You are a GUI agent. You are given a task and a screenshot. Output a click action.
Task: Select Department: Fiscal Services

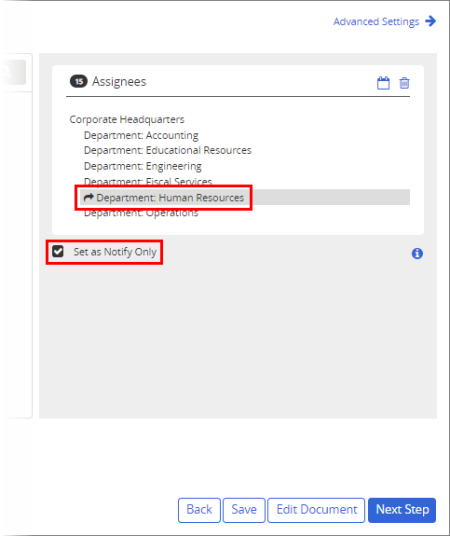(148, 181)
